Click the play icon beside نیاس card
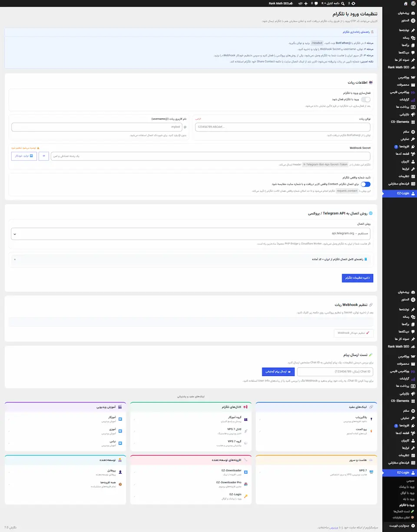Screen dimensions: 417x532 [x=120, y=443]
